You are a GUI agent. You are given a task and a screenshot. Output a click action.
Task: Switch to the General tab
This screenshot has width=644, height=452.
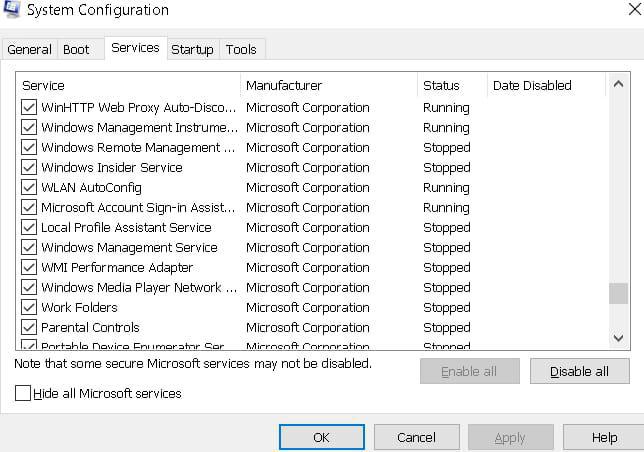pos(29,49)
